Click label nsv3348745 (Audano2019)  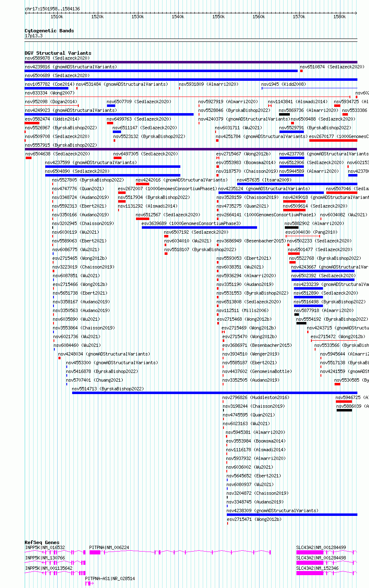[255, 502]
